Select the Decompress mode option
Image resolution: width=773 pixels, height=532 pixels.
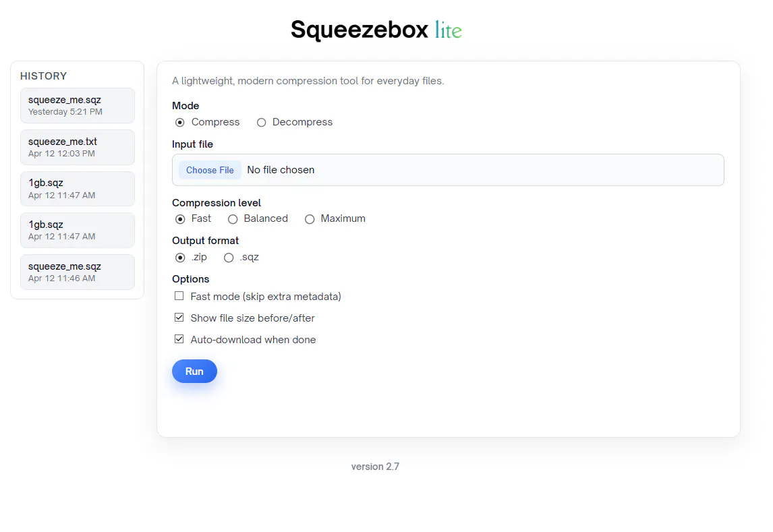pyautogui.click(x=261, y=122)
